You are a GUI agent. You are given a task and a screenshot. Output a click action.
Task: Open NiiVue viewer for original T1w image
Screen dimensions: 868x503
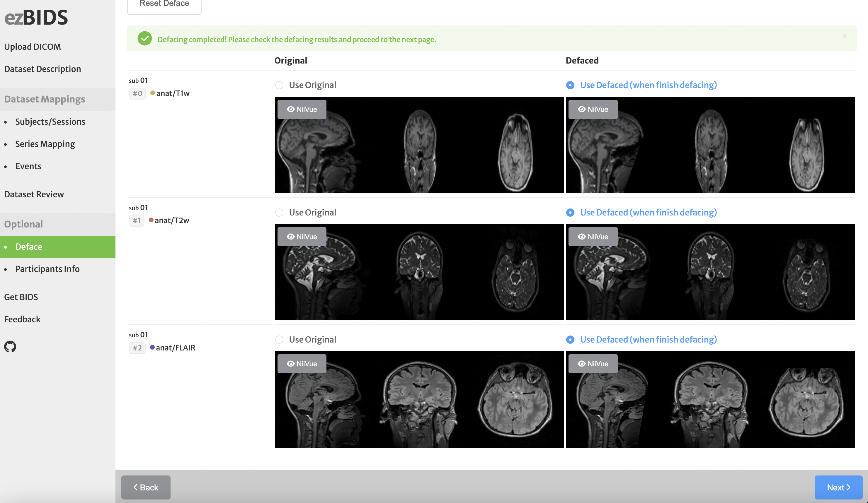click(x=302, y=110)
